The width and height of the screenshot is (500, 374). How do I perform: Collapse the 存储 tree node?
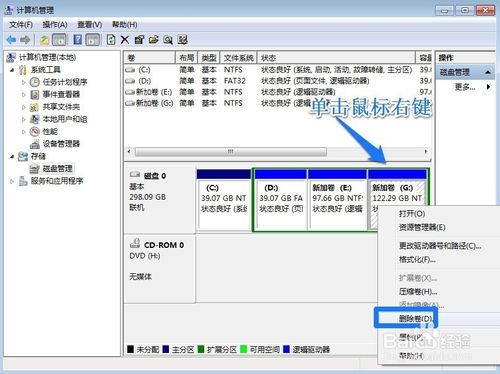12,156
